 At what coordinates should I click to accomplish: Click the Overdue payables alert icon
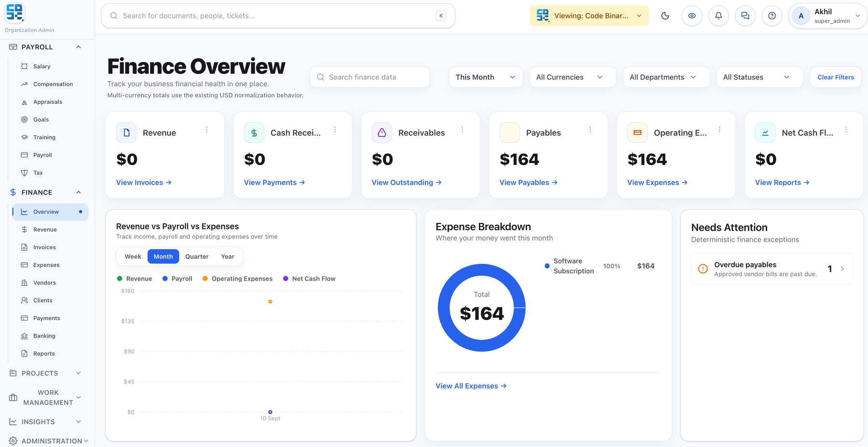click(703, 269)
